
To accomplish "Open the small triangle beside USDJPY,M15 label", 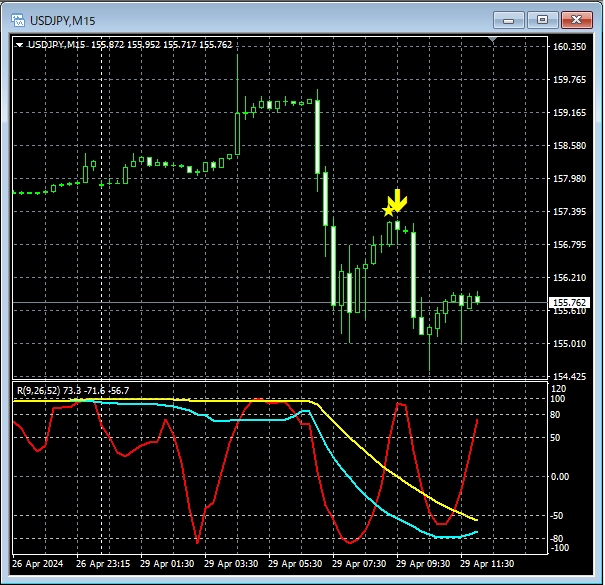I will pyautogui.click(x=20, y=44).
